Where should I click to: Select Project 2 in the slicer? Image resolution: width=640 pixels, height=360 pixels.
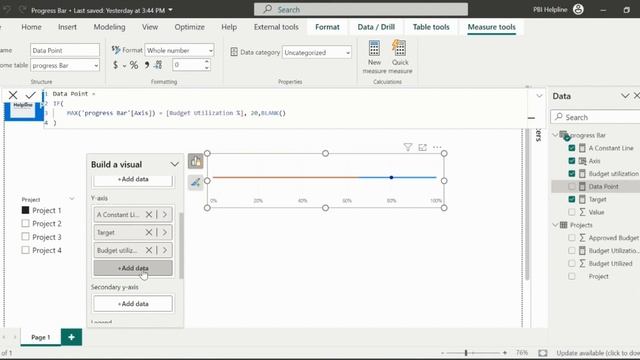point(25,223)
